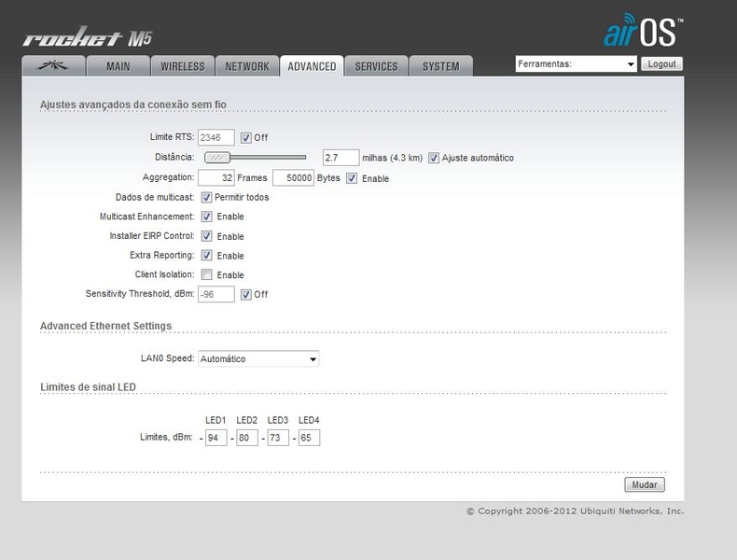The image size is (737, 560).
Task: Toggle Sensitivity Threshold Off checkbox
Action: coord(246,294)
